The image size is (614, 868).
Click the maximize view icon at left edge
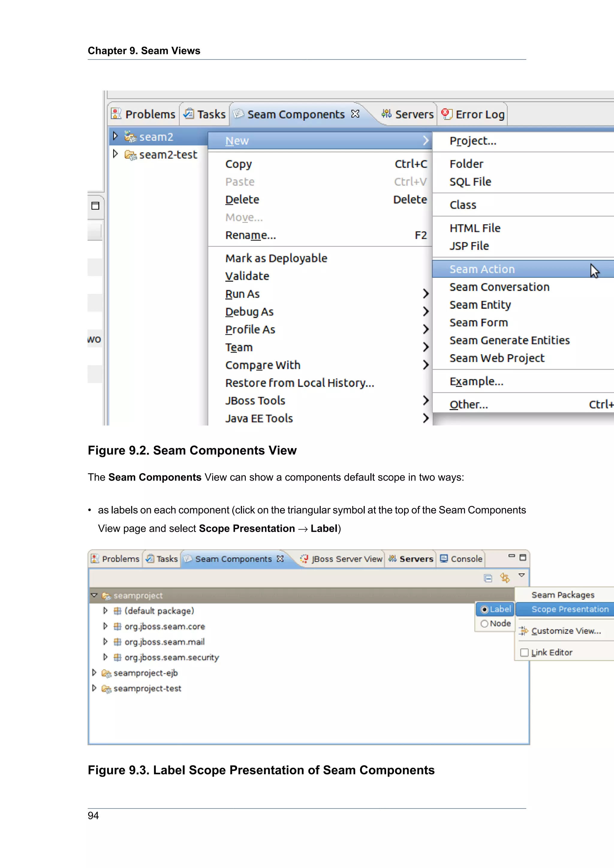[x=95, y=206]
